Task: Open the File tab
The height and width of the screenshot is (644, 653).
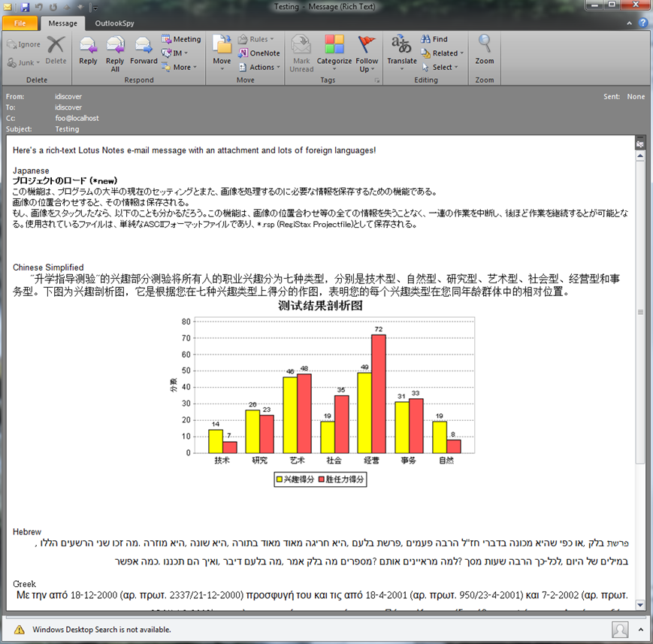Action: point(20,23)
